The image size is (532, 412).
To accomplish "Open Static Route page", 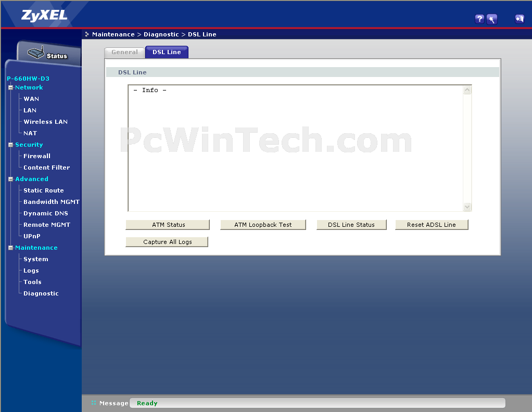I will pos(43,190).
